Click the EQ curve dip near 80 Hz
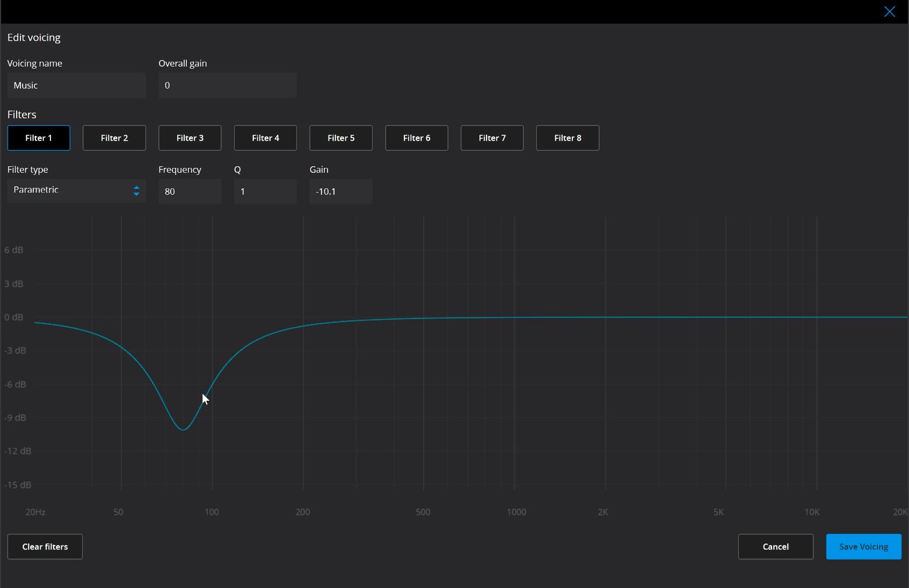This screenshot has width=909, height=588. point(183,429)
